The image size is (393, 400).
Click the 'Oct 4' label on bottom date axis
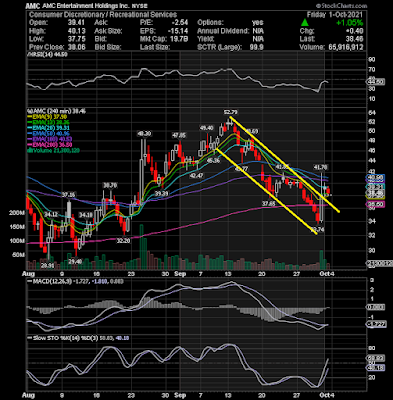328,394
